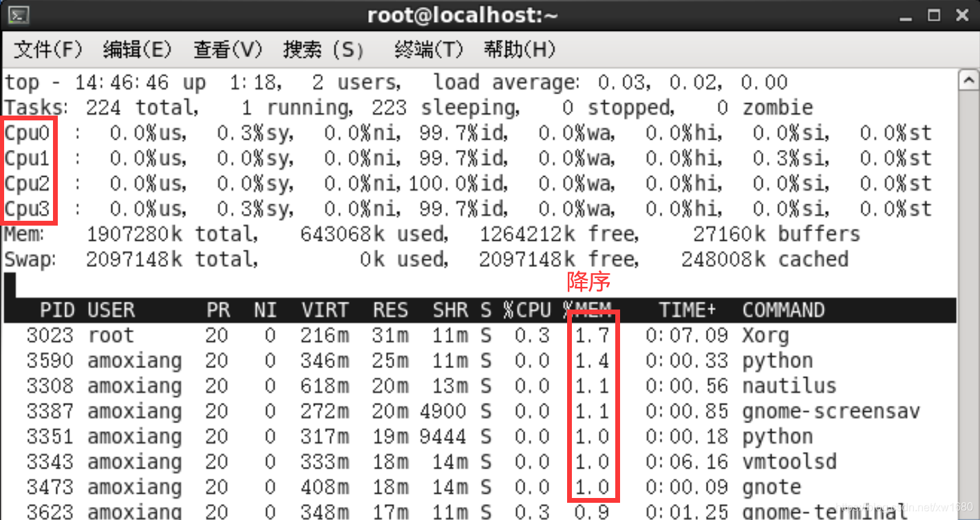Open the 帮助(H) menu

pyautogui.click(x=519, y=50)
